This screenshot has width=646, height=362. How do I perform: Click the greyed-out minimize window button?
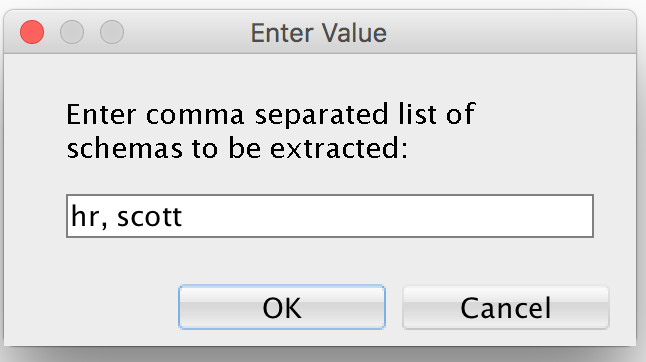click(72, 32)
